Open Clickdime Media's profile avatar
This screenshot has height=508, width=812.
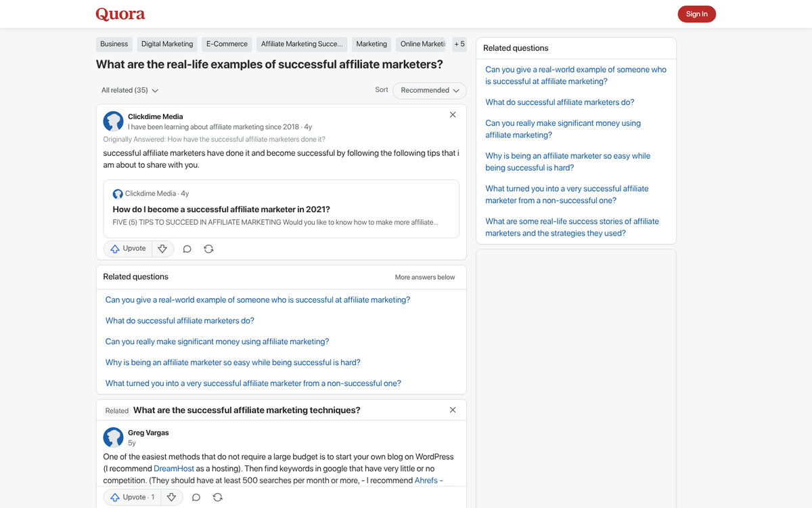coord(113,121)
